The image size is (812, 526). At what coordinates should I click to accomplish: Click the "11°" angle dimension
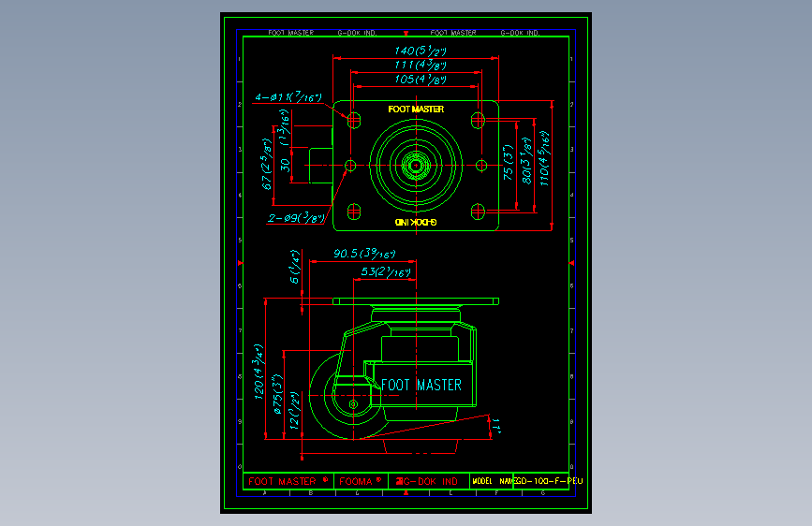point(496,426)
